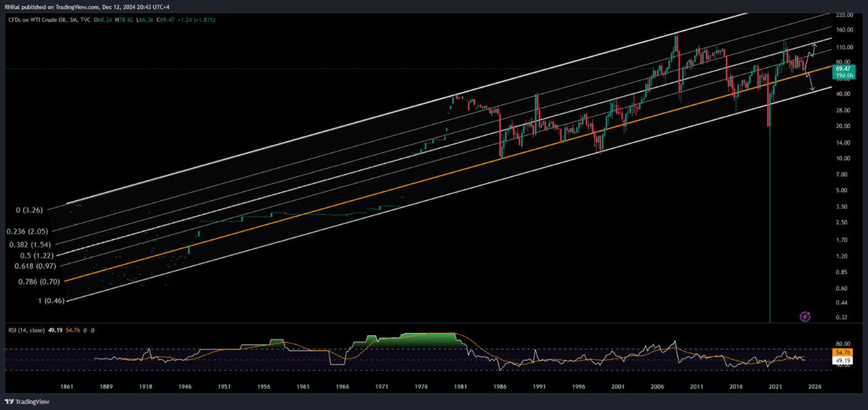The image size is (868, 410).
Task: Click the orange RSI value 54.76 tag
Action: click(842, 352)
